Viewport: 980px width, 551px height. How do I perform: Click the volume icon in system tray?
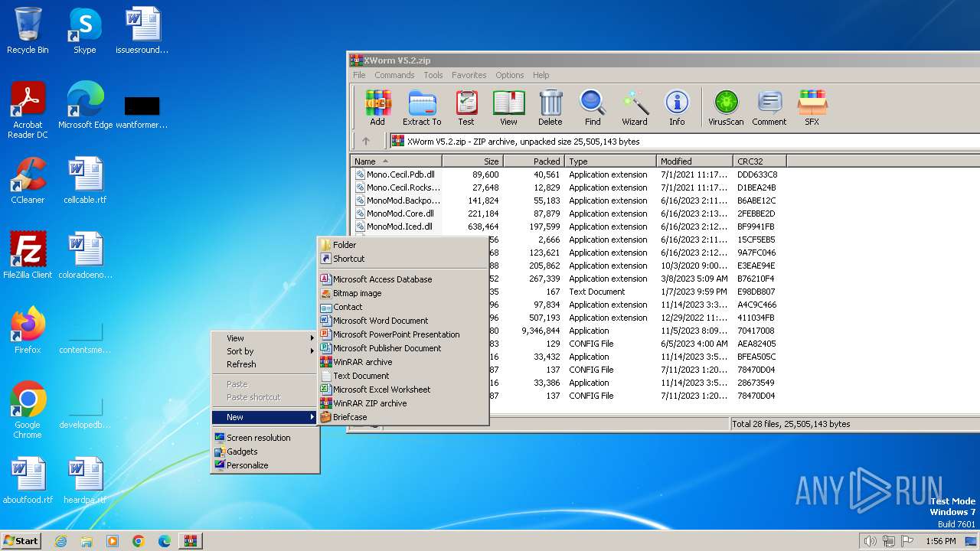pyautogui.click(x=870, y=541)
